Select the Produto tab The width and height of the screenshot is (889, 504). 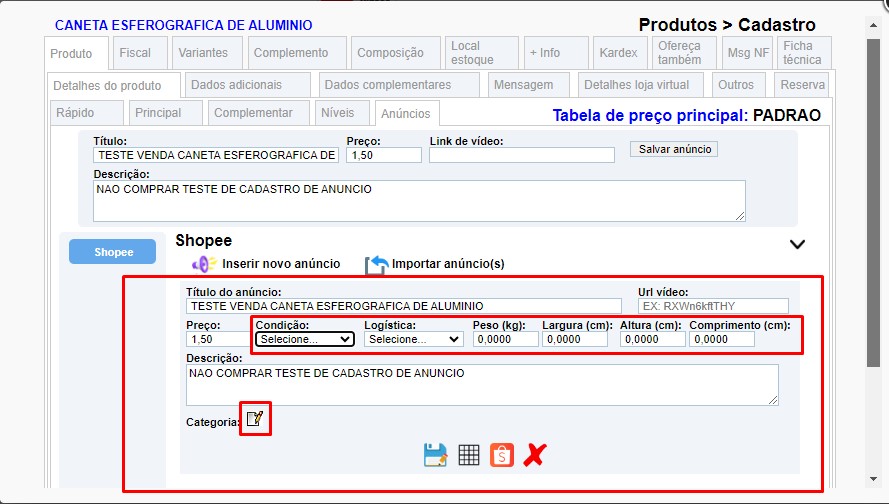click(x=77, y=54)
